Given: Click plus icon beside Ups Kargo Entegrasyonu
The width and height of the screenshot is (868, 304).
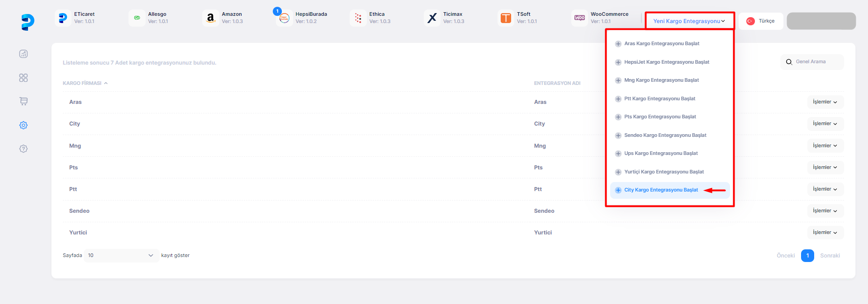Looking at the screenshot, I should 618,154.
